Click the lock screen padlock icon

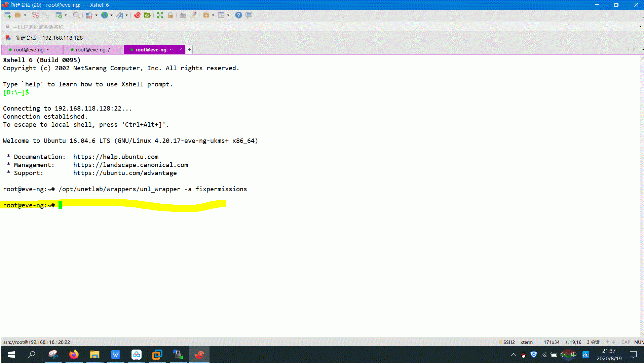170,15
